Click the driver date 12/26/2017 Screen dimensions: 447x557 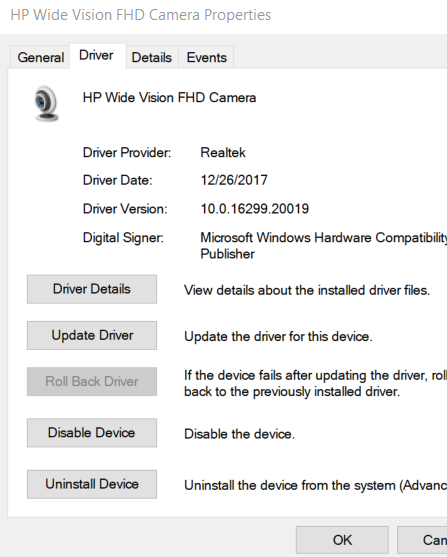(234, 180)
